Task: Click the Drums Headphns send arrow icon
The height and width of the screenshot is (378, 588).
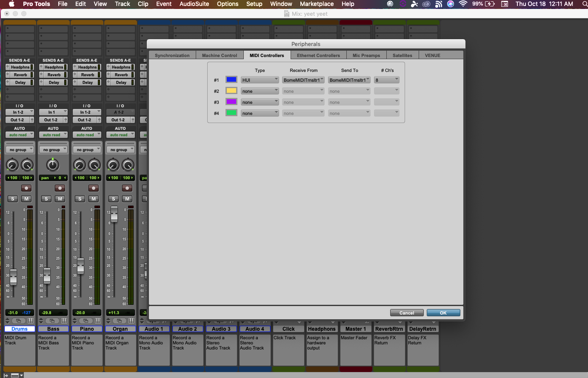Action: tap(8, 67)
